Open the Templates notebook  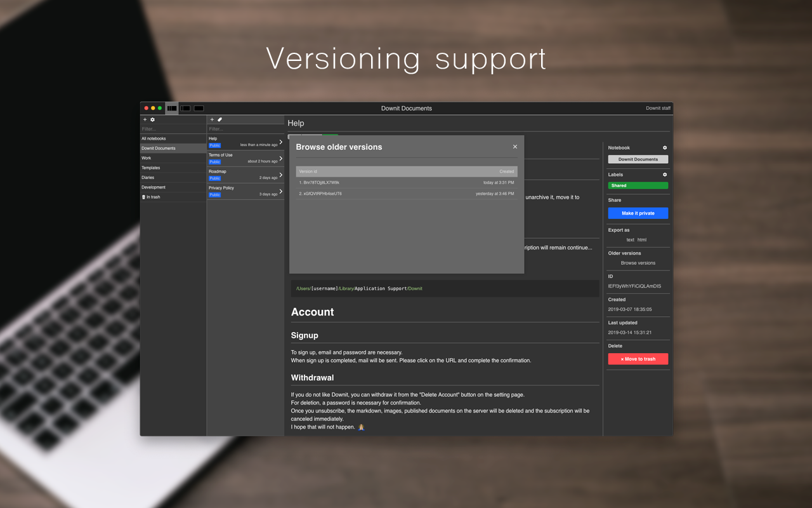click(173, 168)
